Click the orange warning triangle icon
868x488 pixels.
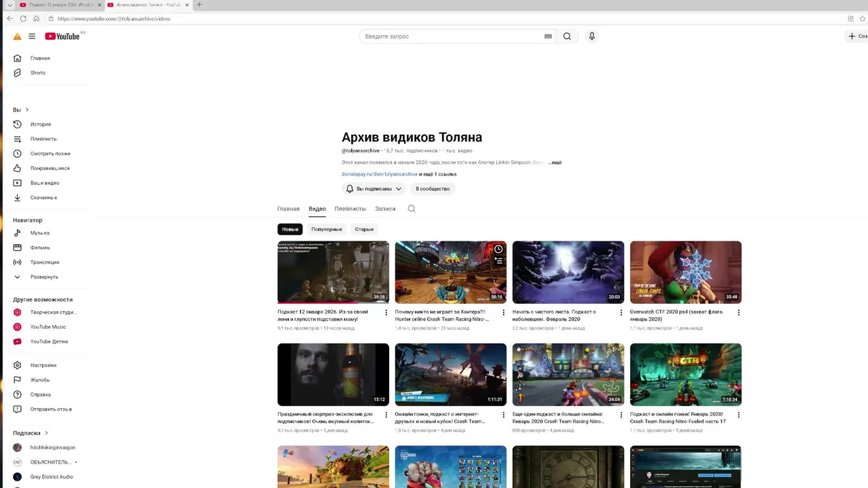pyautogui.click(x=17, y=37)
